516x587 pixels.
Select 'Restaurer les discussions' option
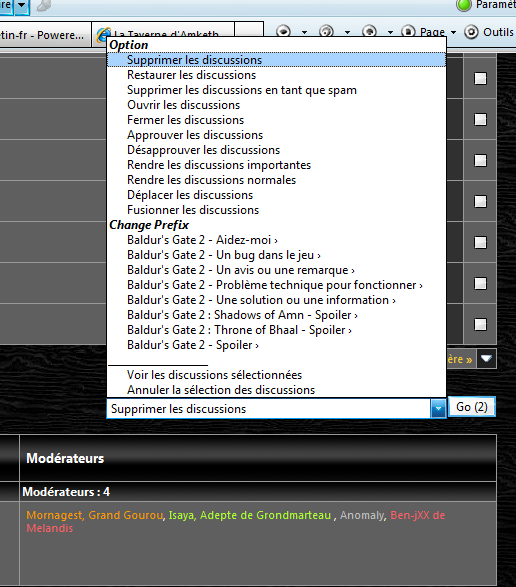pyautogui.click(x=276, y=75)
